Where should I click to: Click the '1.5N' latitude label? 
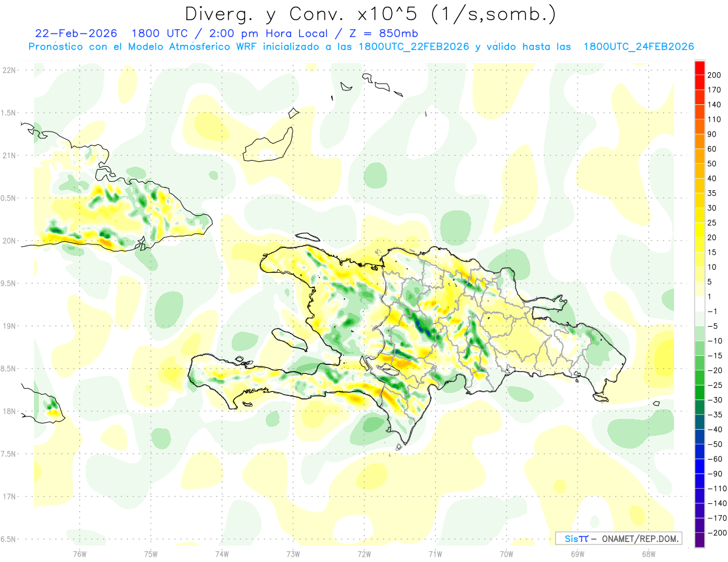click(x=7, y=113)
